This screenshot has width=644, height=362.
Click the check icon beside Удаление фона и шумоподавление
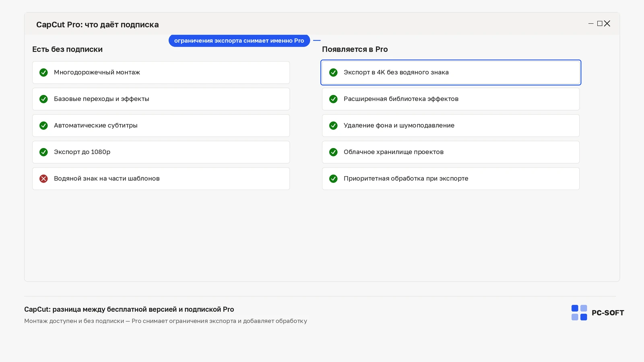point(333,125)
